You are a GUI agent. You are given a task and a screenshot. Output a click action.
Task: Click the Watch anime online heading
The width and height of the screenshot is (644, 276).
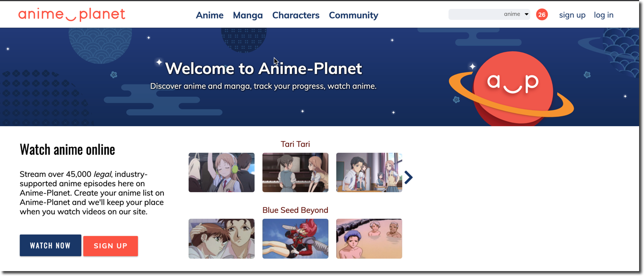pyautogui.click(x=67, y=149)
